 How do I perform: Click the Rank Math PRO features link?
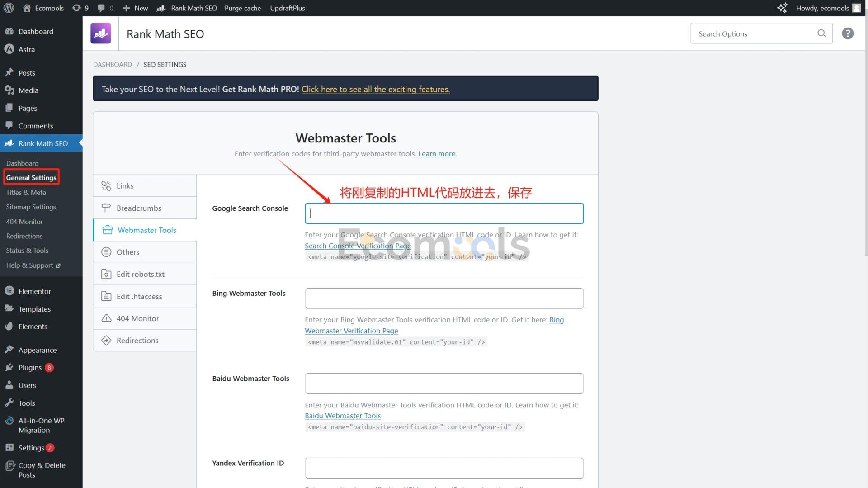pos(375,89)
